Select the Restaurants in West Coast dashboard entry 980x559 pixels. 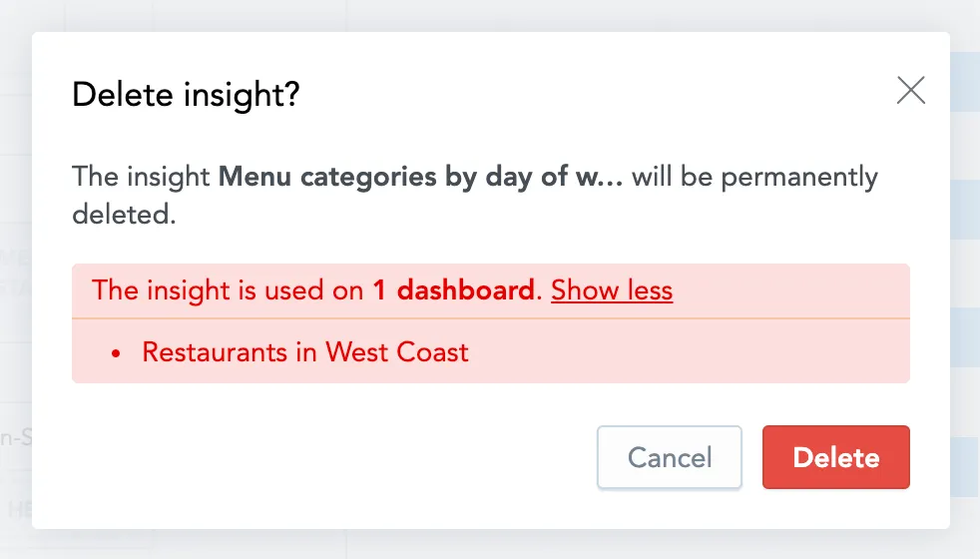coord(305,352)
